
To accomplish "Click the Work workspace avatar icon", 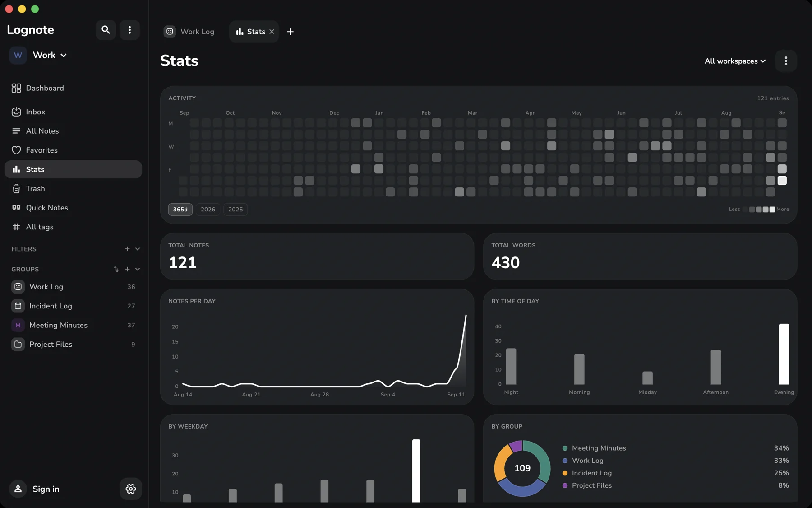I will click(18, 55).
